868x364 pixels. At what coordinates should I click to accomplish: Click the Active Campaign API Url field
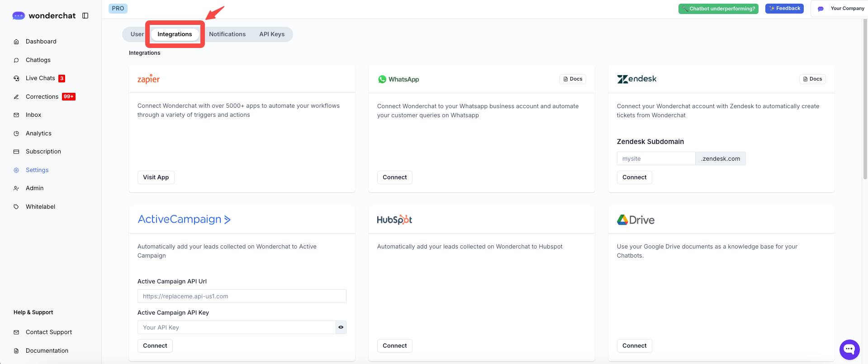(242, 296)
